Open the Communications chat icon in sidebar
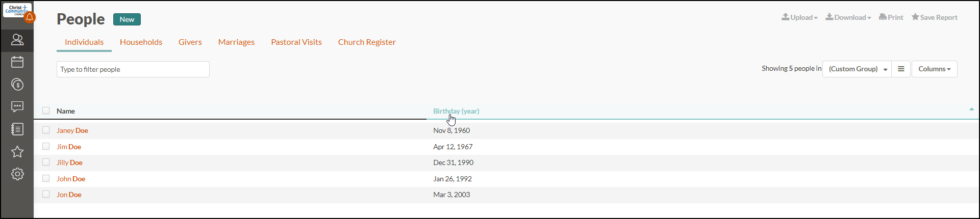 pos(17,107)
